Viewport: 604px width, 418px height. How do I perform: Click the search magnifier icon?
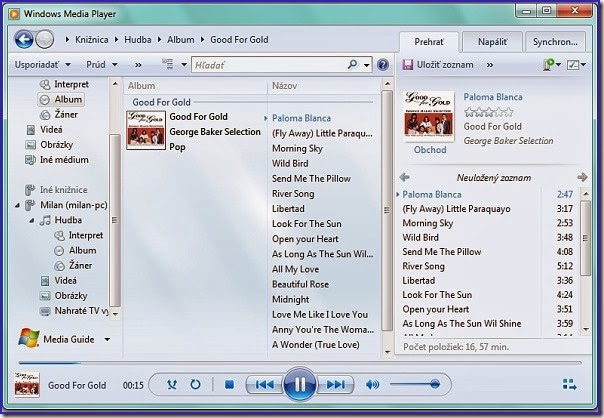click(352, 64)
